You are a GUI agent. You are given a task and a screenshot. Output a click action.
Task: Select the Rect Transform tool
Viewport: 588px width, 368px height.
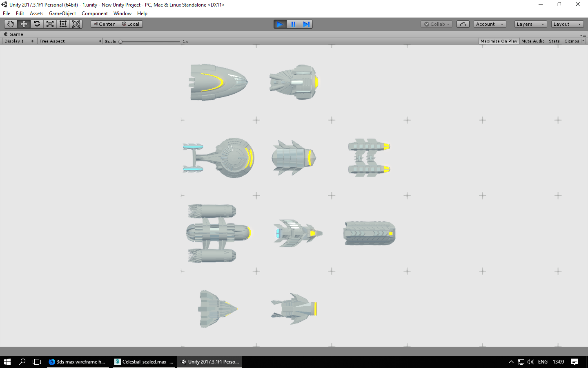(63, 24)
